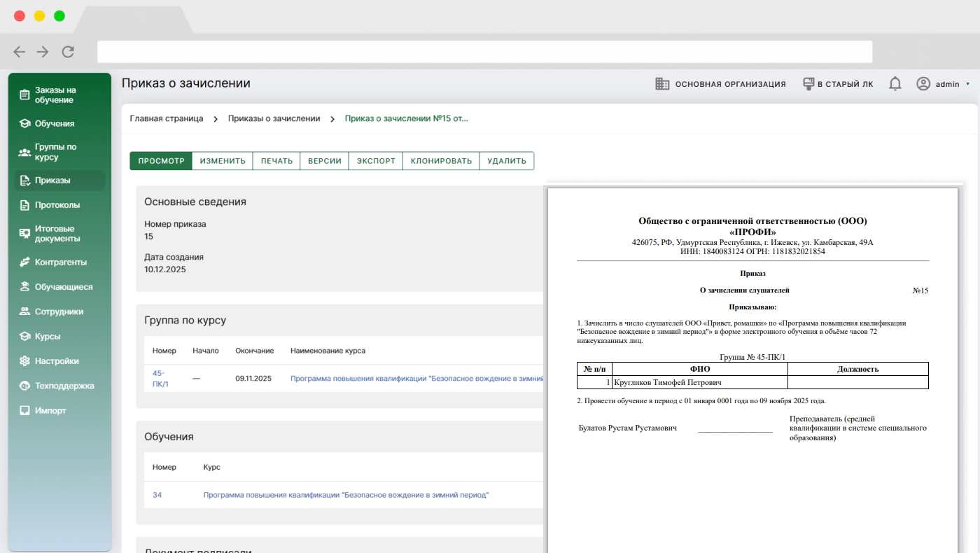Viewport: 980px width, 553px height.
Task: Click the browser address bar
Action: pos(484,52)
